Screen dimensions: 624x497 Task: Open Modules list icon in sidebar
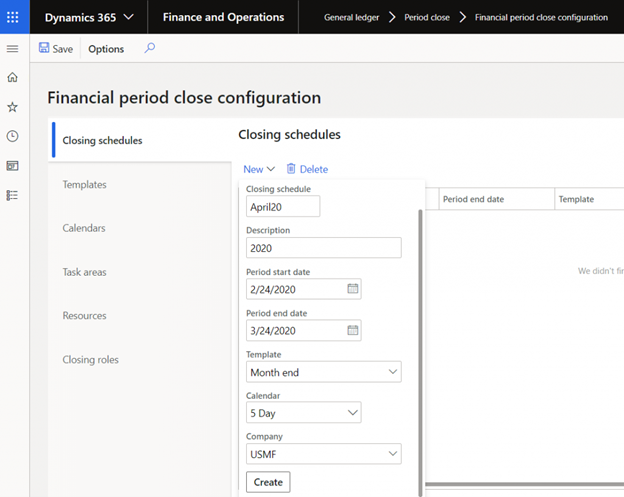pos(13,195)
